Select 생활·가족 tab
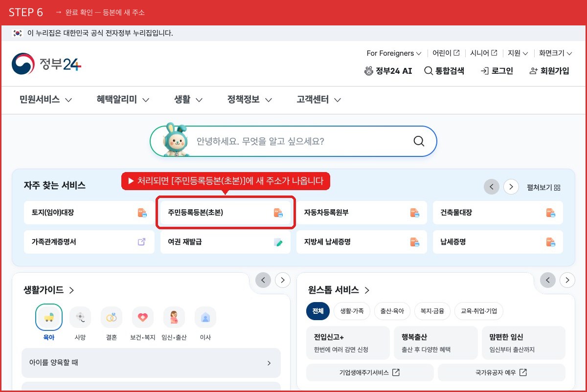This screenshot has width=587, height=392. (x=352, y=311)
